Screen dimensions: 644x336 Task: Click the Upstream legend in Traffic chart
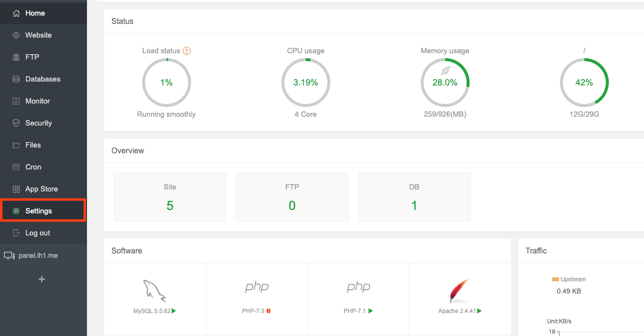pyautogui.click(x=569, y=279)
